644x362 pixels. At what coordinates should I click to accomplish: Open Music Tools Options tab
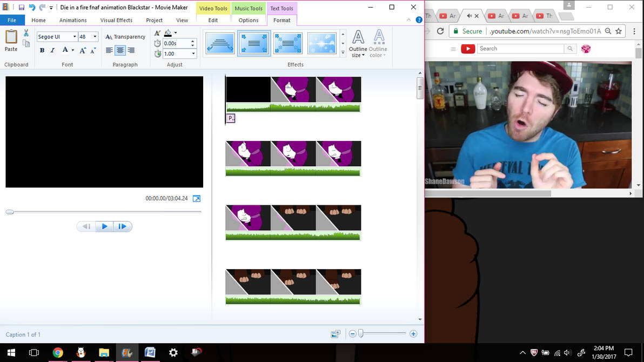point(249,20)
